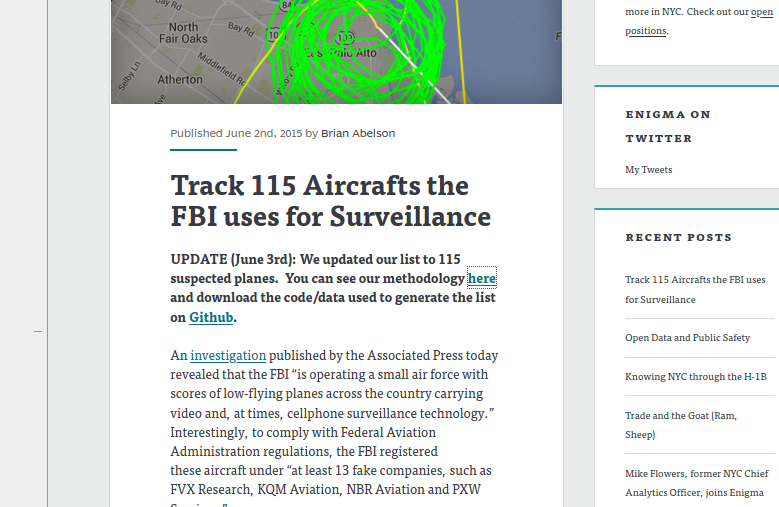Open the Mike Flowers joins Enigma post
The height and width of the screenshot is (507, 779).
(697, 483)
